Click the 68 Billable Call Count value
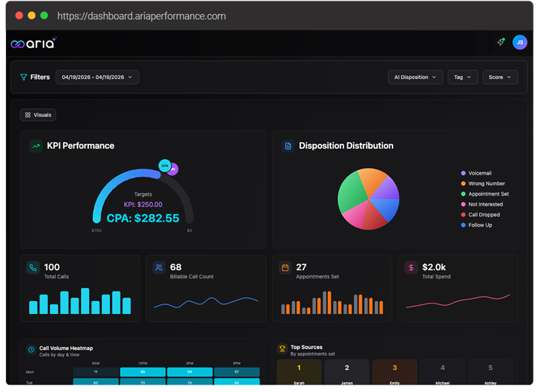Image resolution: width=540 pixels, height=392 pixels. coord(176,267)
